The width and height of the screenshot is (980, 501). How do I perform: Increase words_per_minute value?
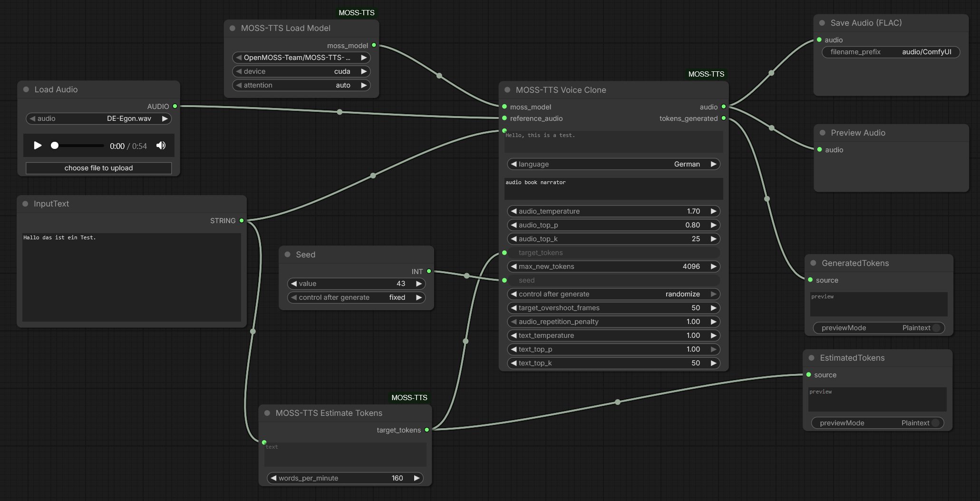coord(417,478)
